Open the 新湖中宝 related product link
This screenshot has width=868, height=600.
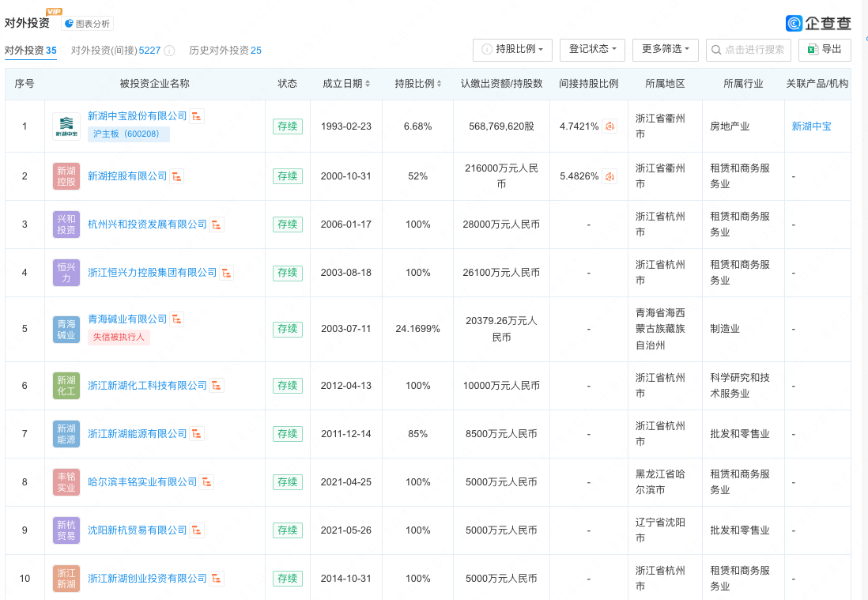tap(812, 126)
